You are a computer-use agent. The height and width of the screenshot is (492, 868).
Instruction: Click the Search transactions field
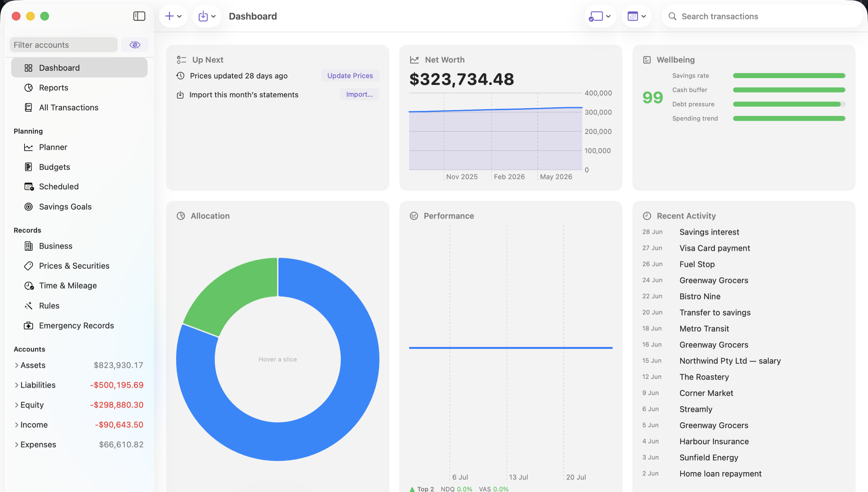(x=762, y=16)
